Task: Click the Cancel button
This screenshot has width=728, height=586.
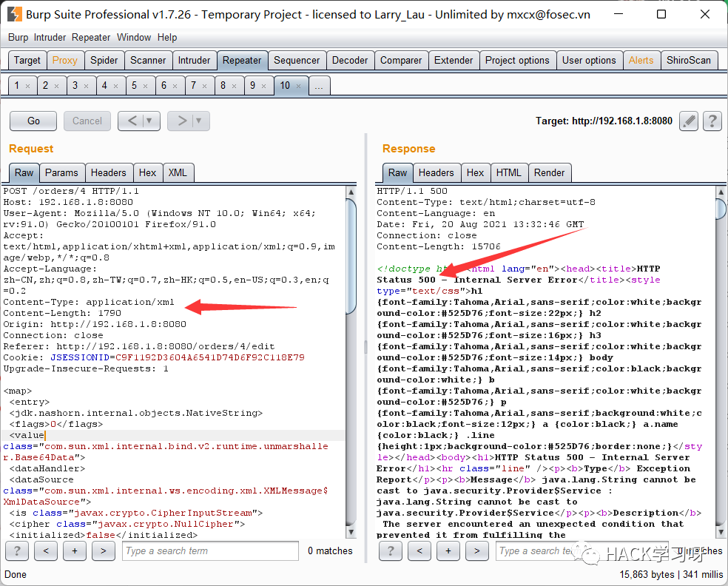Action: click(87, 121)
